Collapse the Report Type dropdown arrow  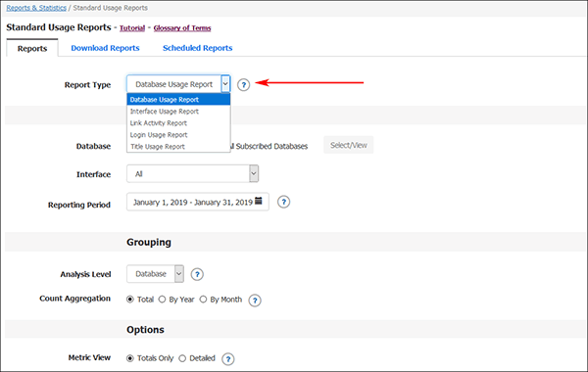point(225,84)
